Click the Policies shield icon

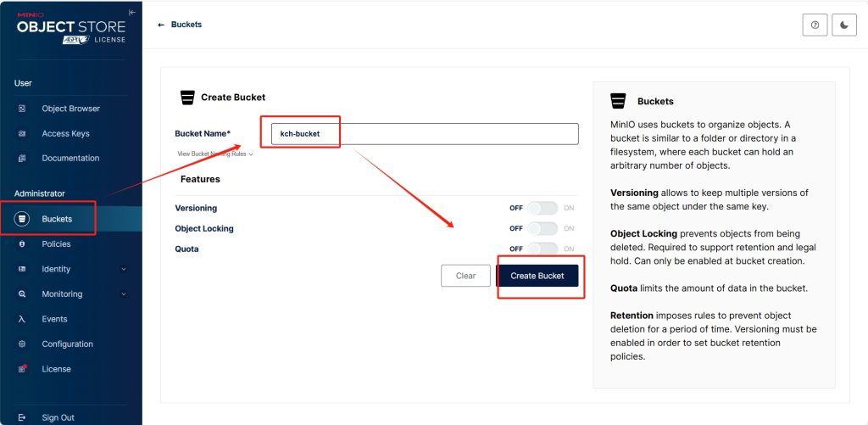point(22,243)
